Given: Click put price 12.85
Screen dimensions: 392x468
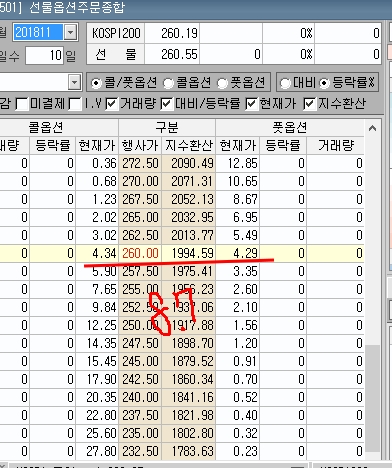Looking at the screenshot, I should coord(238,163).
